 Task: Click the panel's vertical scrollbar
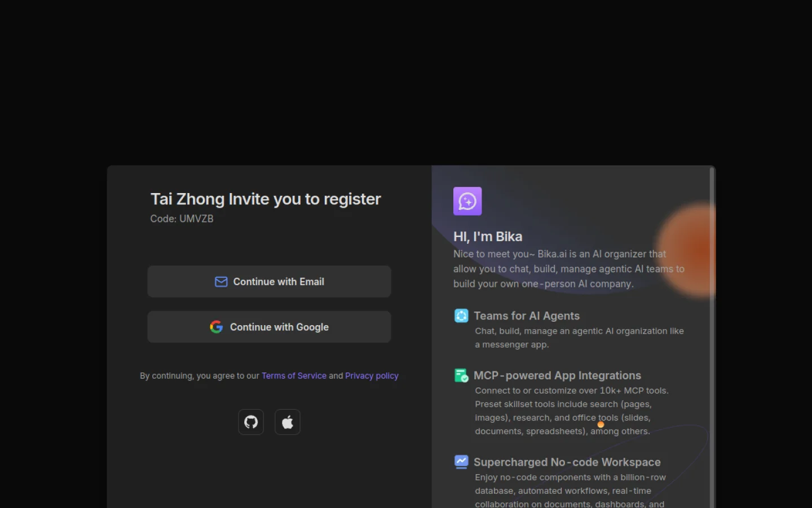click(712, 338)
